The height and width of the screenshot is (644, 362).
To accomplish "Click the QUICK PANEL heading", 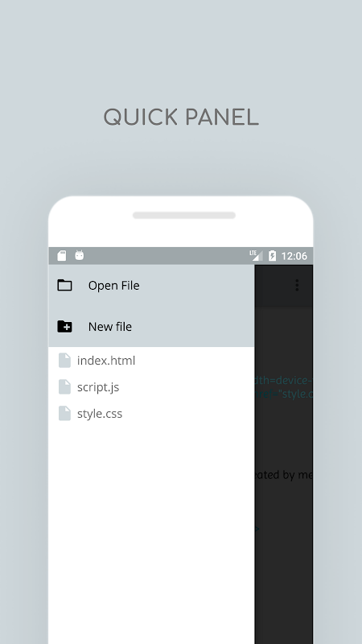I will [x=181, y=118].
